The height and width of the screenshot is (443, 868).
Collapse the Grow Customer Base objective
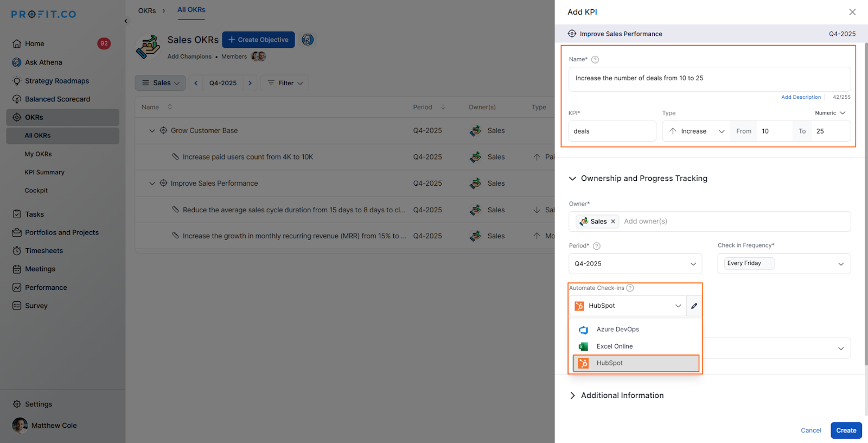(x=152, y=131)
